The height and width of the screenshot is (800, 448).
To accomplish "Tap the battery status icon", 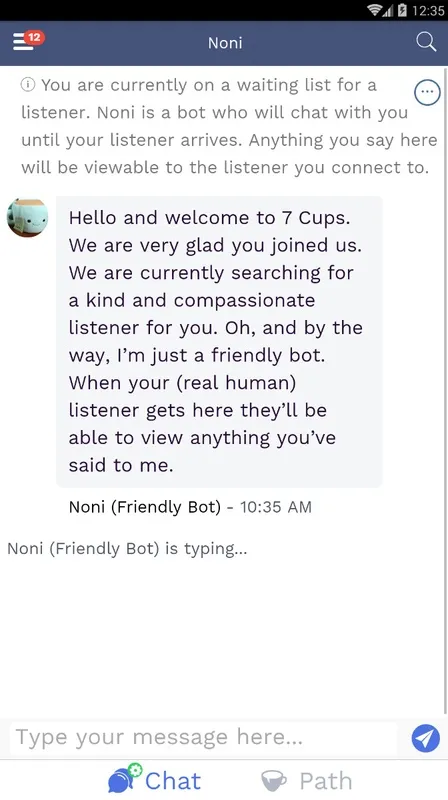I will 402,10.
